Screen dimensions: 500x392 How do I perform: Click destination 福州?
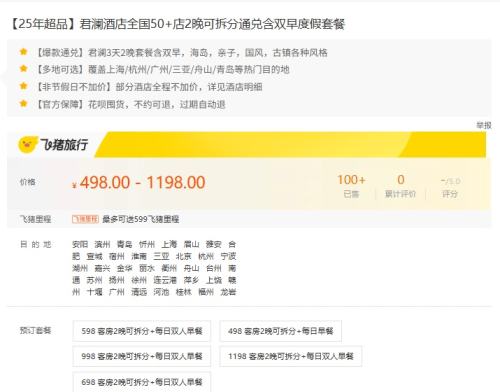point(206,292)
